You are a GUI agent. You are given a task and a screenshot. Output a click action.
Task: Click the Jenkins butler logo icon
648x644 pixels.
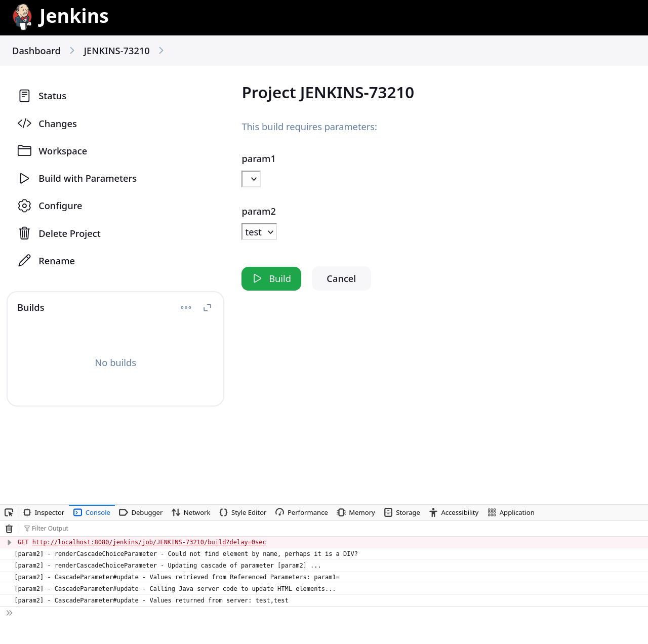tap(23, 17)
